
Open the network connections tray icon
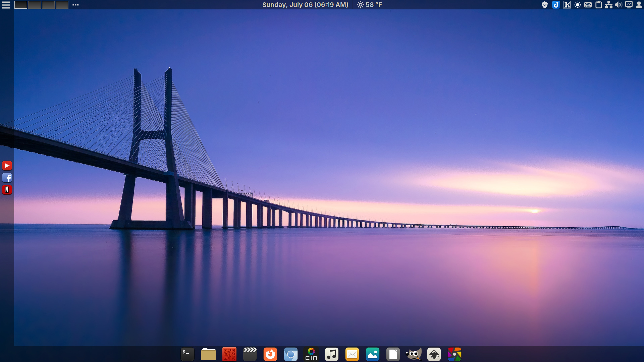pos(609,5)
